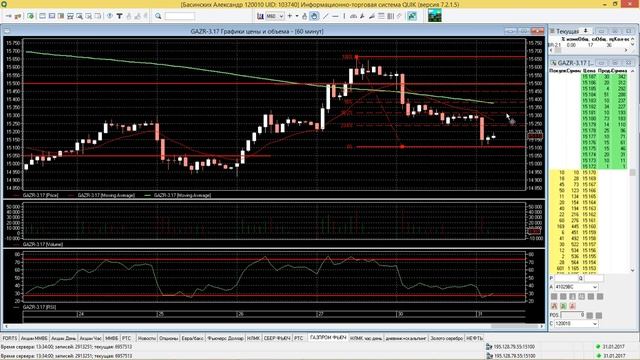
Task: Click the GAZR-3.17 [Price] legend label
Action: 40,196
